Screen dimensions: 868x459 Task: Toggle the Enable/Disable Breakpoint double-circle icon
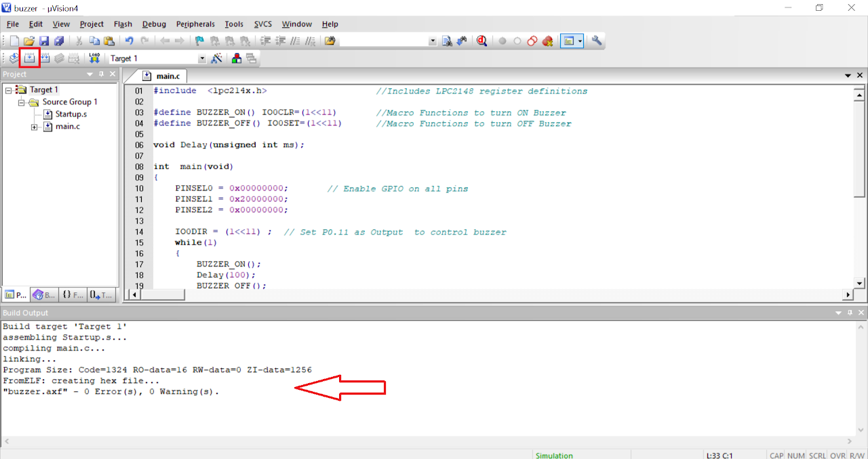pos(532,41)
